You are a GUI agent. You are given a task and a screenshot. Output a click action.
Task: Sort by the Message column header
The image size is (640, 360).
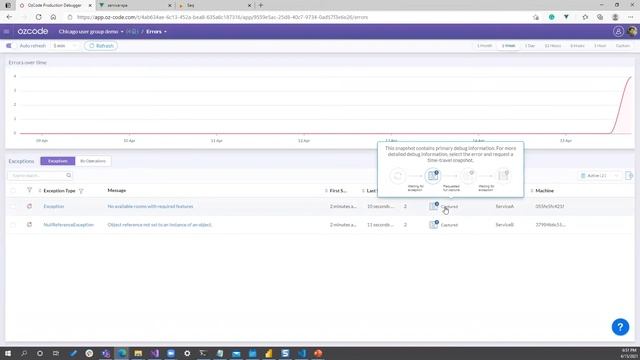point(117,191)
